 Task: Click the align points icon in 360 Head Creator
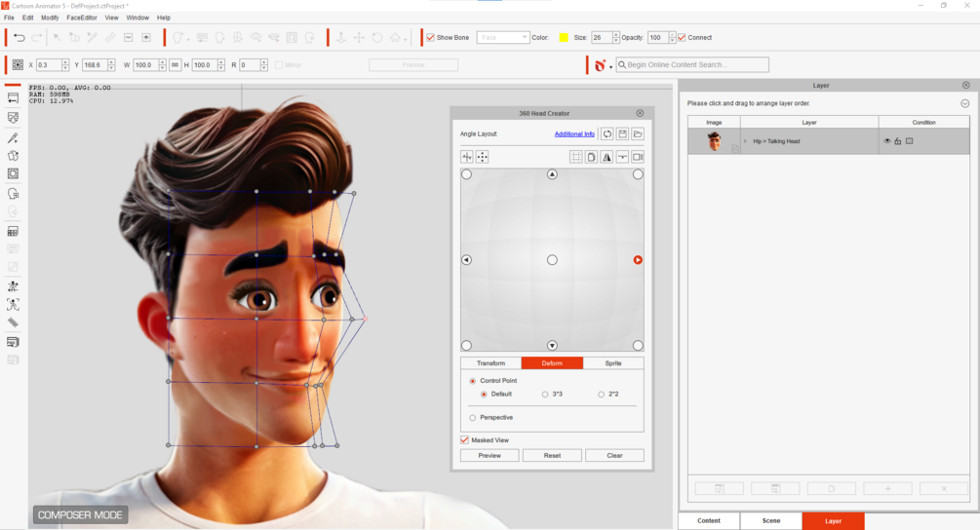(x=467, y=157)
